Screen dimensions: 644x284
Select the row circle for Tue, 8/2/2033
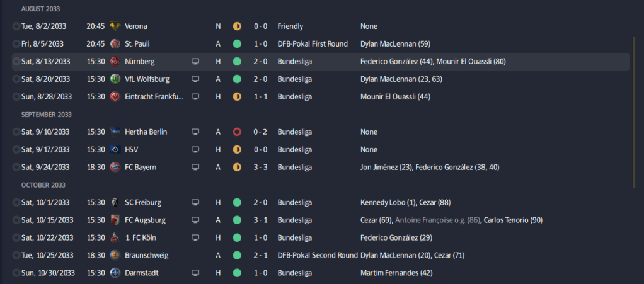16,26
